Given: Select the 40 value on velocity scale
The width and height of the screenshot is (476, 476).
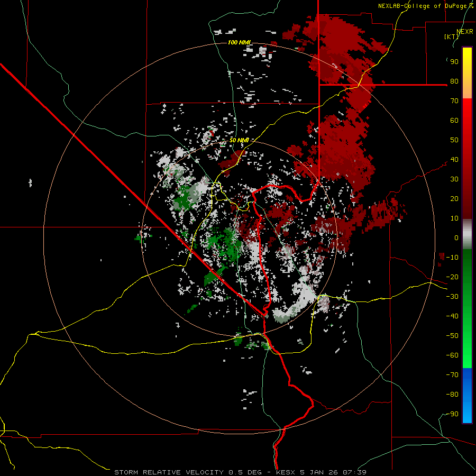Looking at the screenshot, I should coord(454,160).
